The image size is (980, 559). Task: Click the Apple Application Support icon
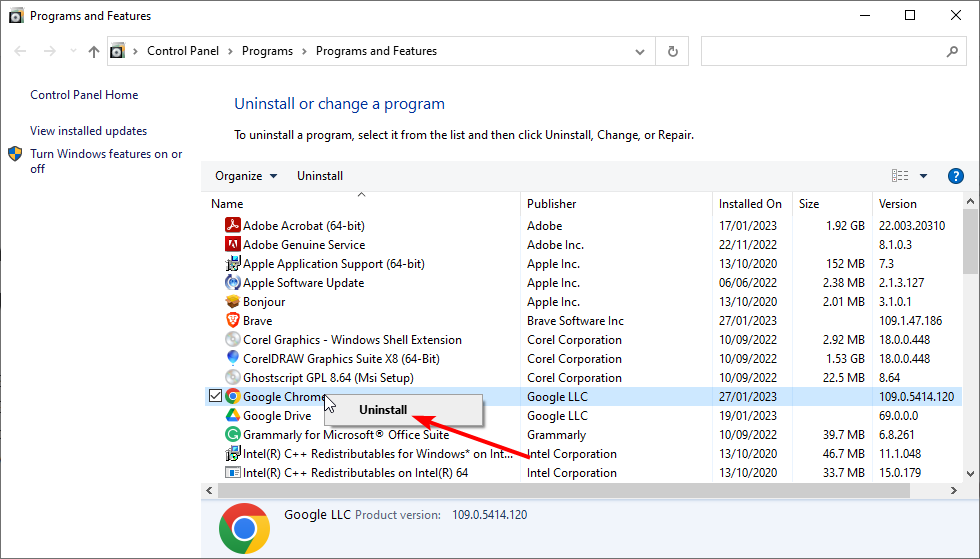click(x=232, y=263)
